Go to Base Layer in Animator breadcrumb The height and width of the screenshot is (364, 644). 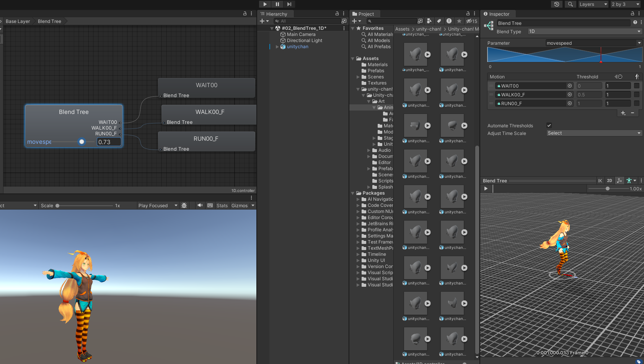click(x=18, y=21)
